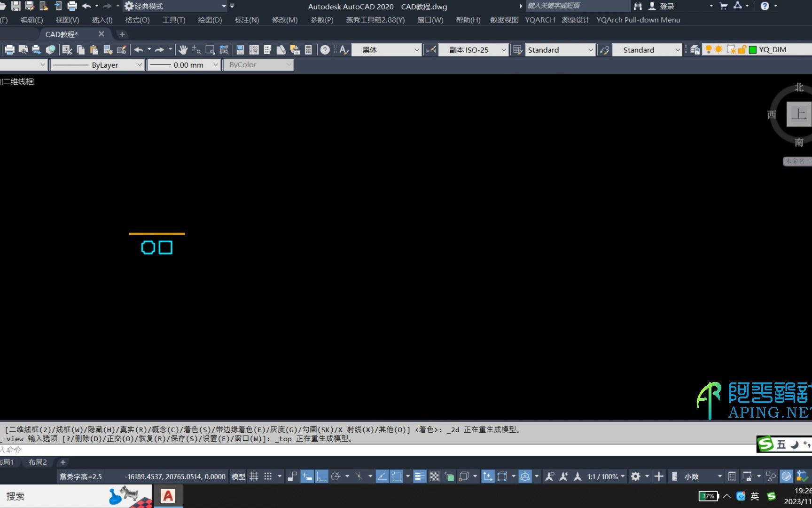Toggle the grid display in status bar
812x508 pixels.
point(254,476)
